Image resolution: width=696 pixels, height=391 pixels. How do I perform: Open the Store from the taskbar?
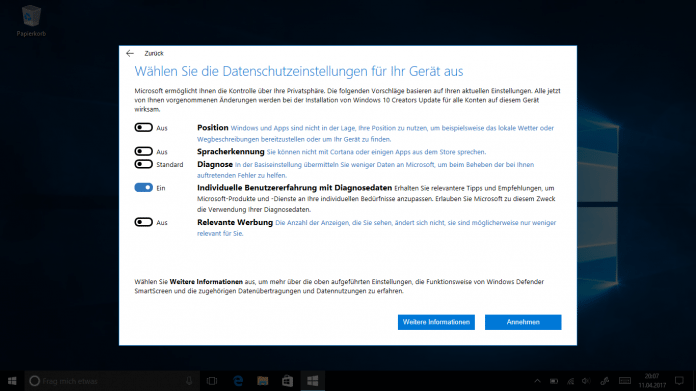pos(288,381)
